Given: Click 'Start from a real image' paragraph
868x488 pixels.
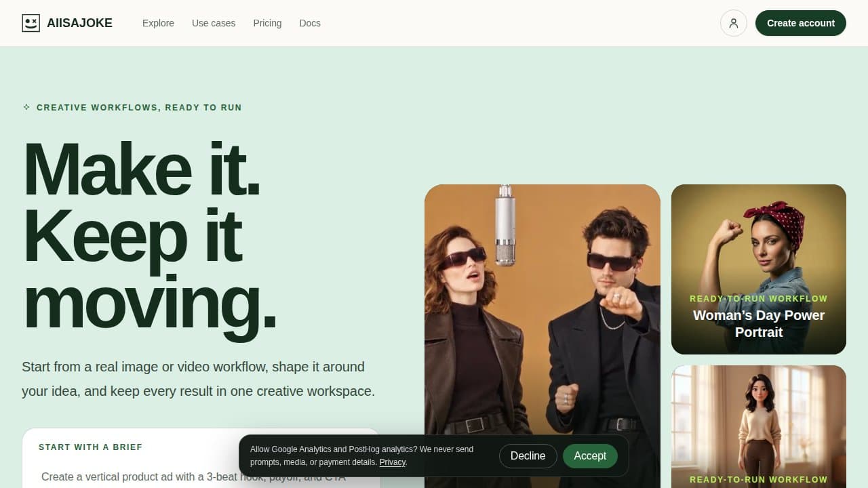Looking at the screenshot, I should [198, 379].
